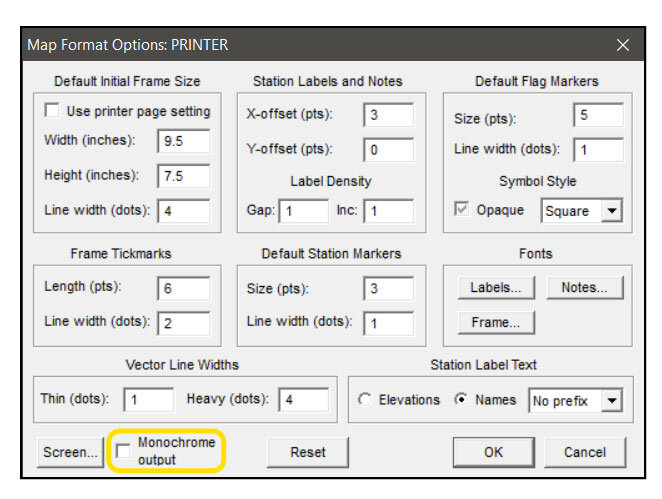
Task: Click the Label Density heading text
Action: coord(331,181)
